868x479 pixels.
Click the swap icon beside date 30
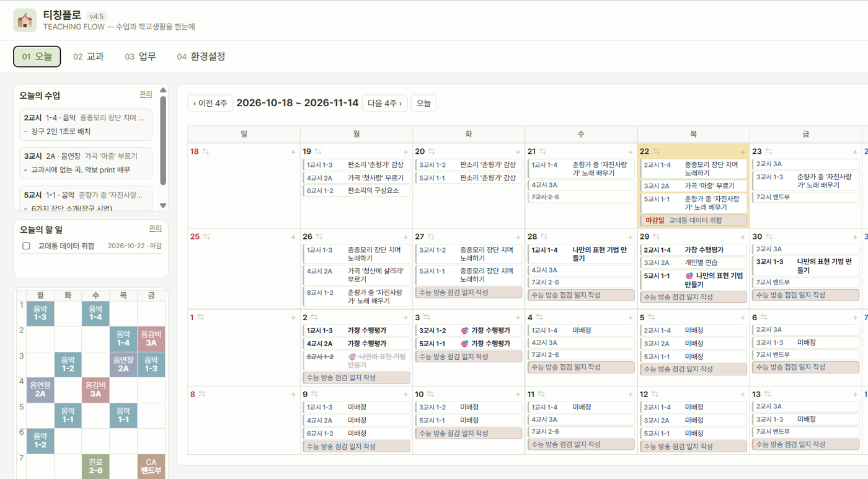point(768,236)
